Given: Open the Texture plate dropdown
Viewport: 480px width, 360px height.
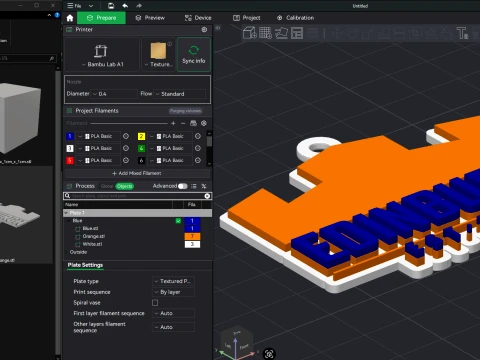Looking at the screenshot, I should (x=159, y=55).
